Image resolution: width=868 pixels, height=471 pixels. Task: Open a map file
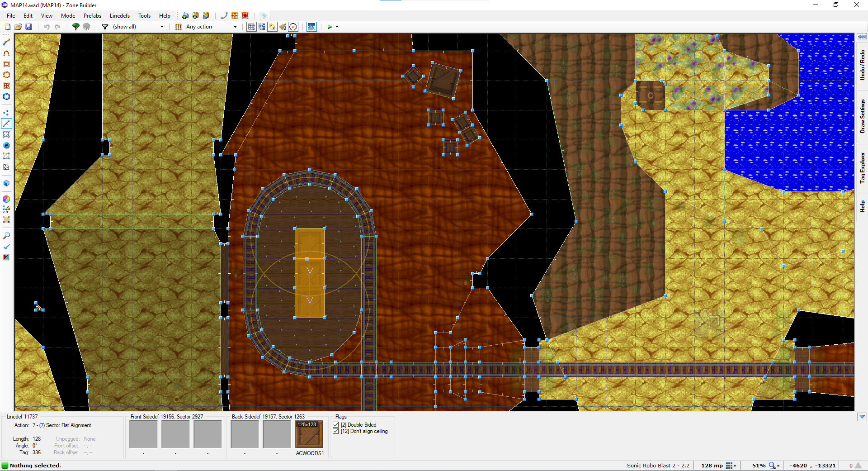pyautogui.click(x=18, y=27)
